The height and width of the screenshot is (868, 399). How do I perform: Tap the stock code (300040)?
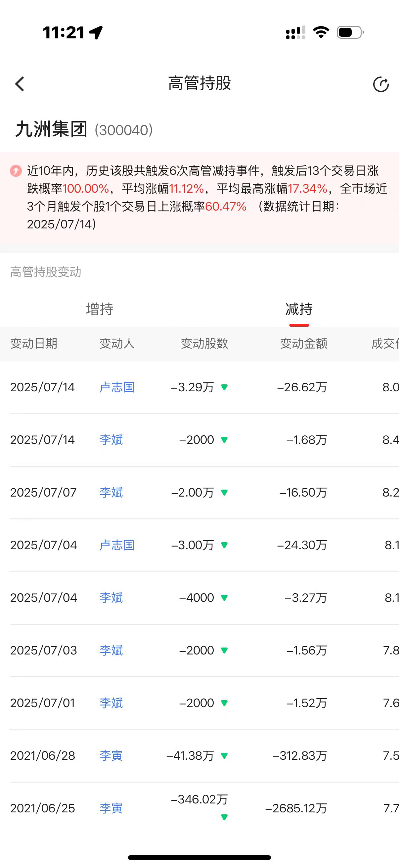coord(124,130)
